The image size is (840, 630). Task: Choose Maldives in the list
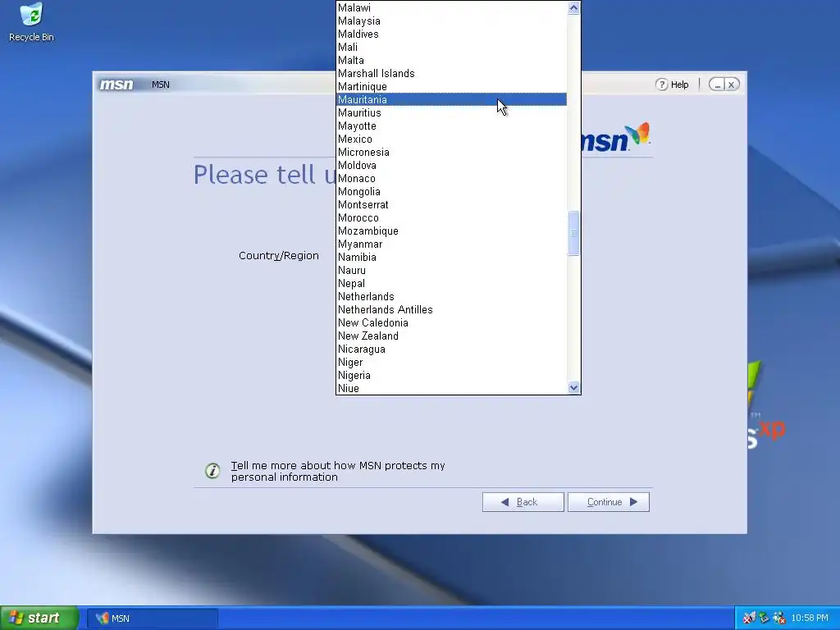(x=452, y=34)
